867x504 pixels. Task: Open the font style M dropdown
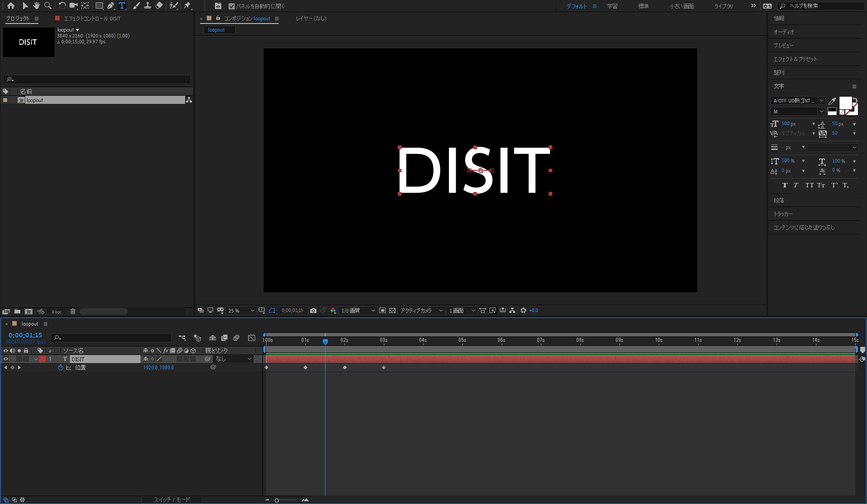[x=798, y=112]
